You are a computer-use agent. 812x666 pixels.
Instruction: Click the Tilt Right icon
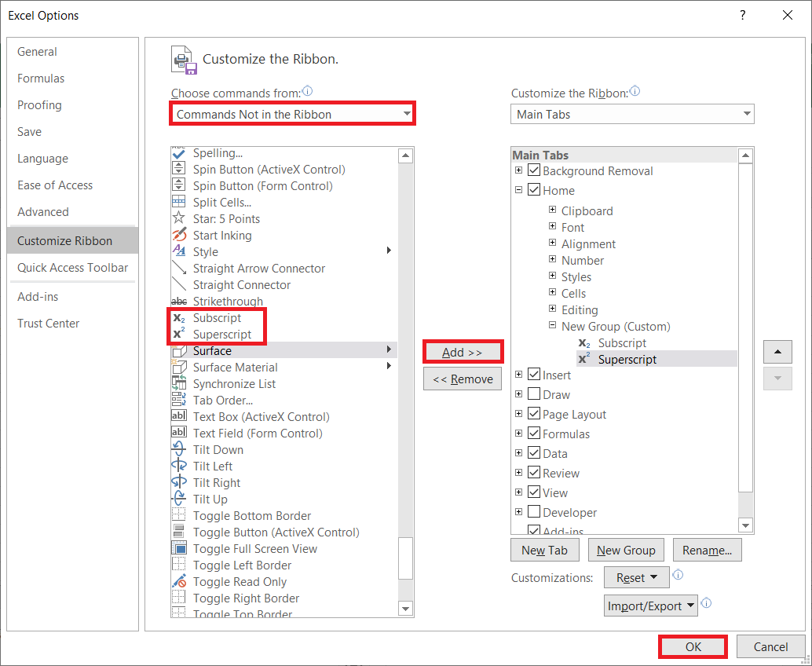pyautogui.click(x=179, y=483)
